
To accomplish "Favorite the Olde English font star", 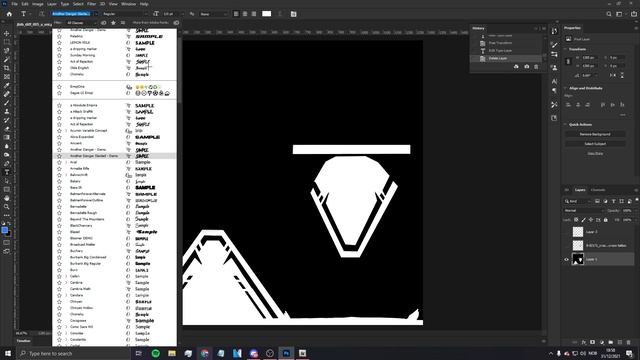I will (x=60, y=68).
